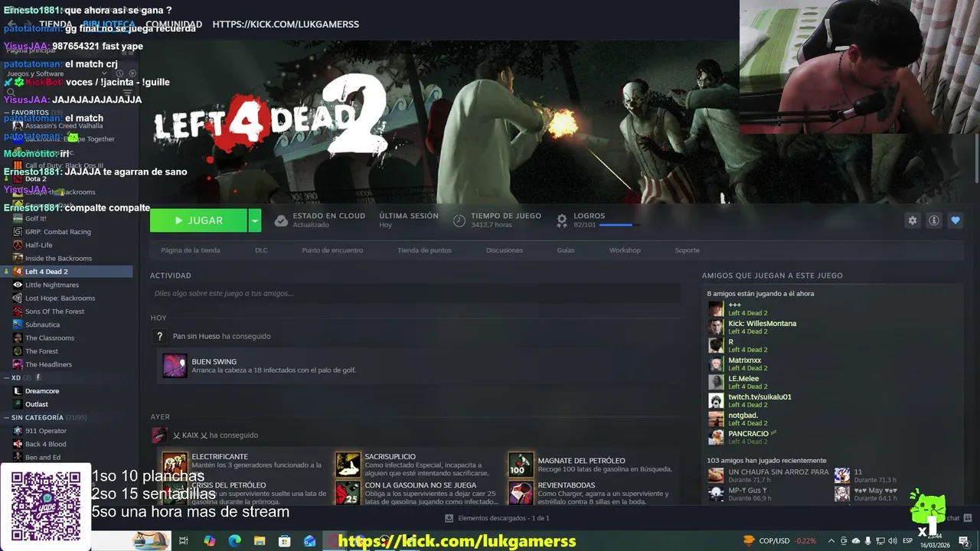This screenshot has height=551, width=980.
Task: Click the green JUGAR play button
Action: (198, 220)
